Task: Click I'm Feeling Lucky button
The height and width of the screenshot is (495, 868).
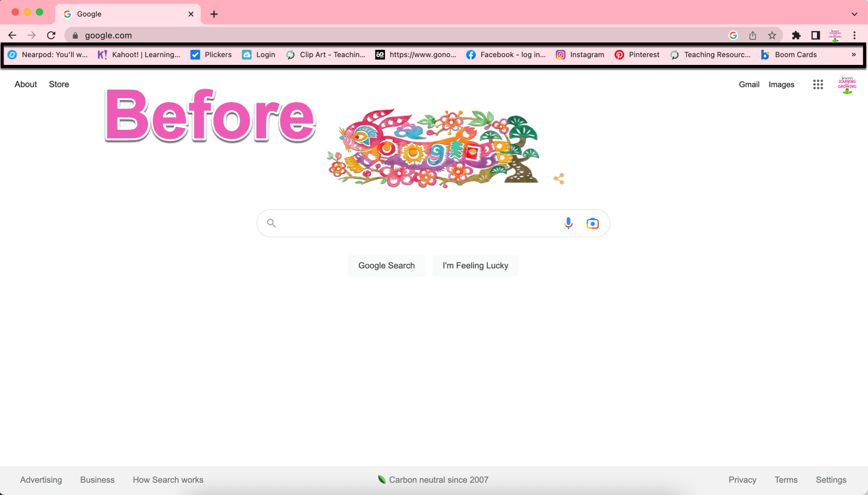Action: pyautogui.click(x=476, y=266)
